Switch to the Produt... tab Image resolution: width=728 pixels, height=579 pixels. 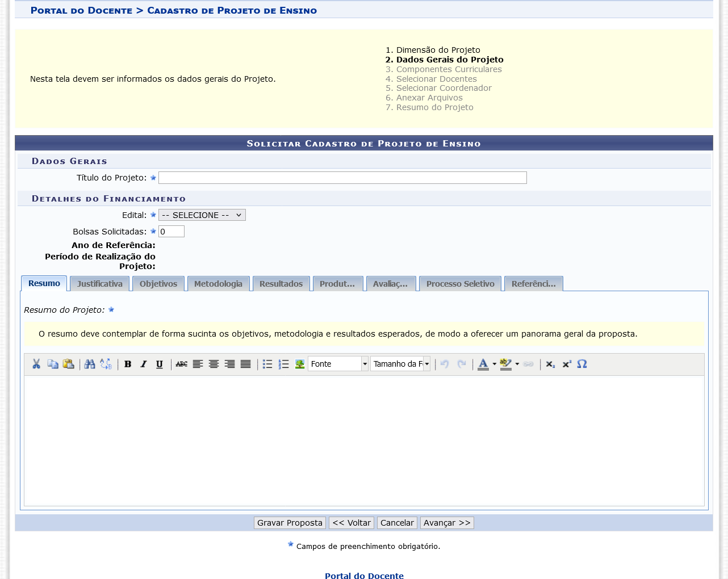click(x=337, y=284)
